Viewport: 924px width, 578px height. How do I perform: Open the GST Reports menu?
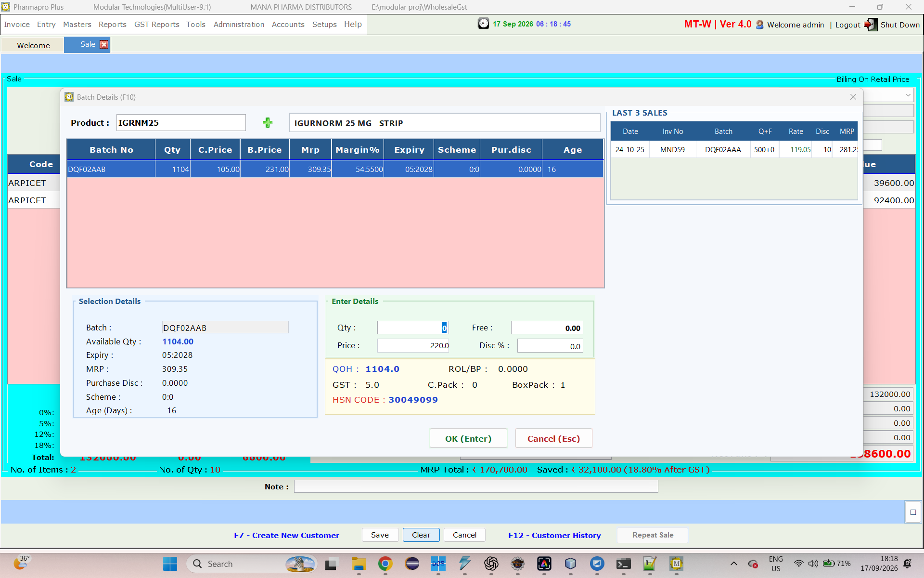(x=156, y=25)
